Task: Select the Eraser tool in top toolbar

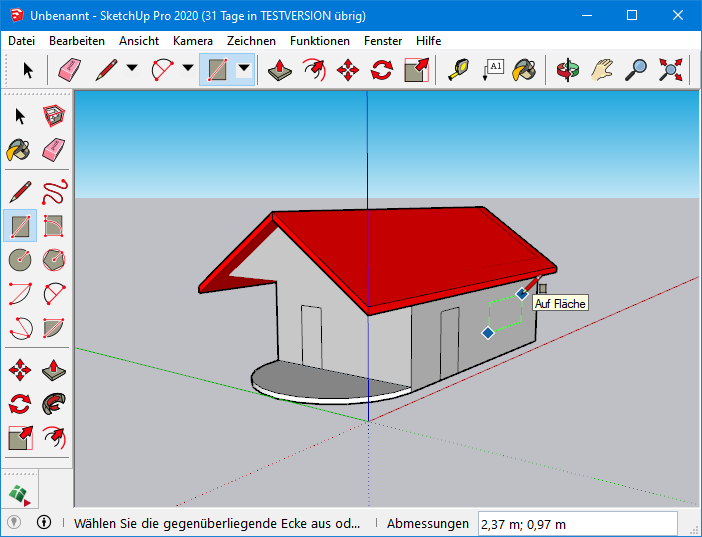Action: pyautogui.click(x=69, y=70)
